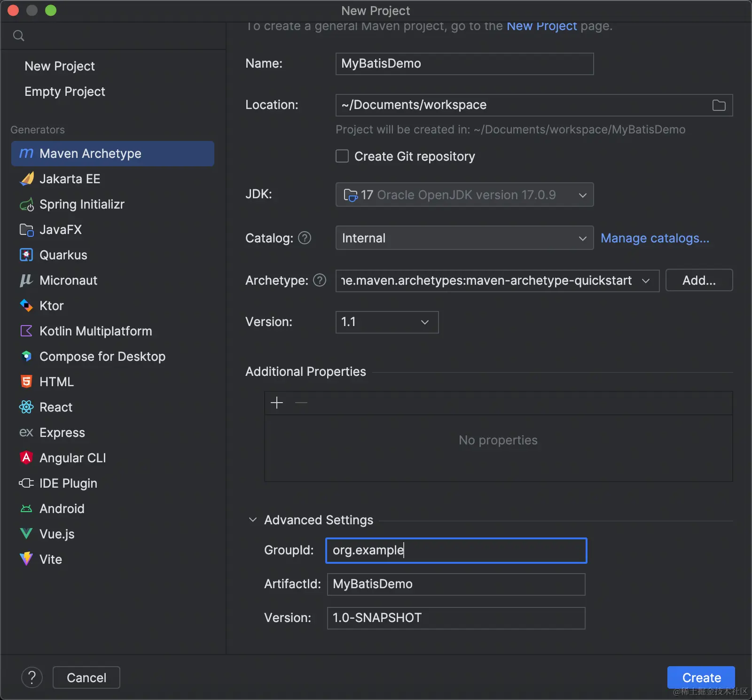Add a property with the plus icon
Screen dimensions: 752x700
point(277,403)
